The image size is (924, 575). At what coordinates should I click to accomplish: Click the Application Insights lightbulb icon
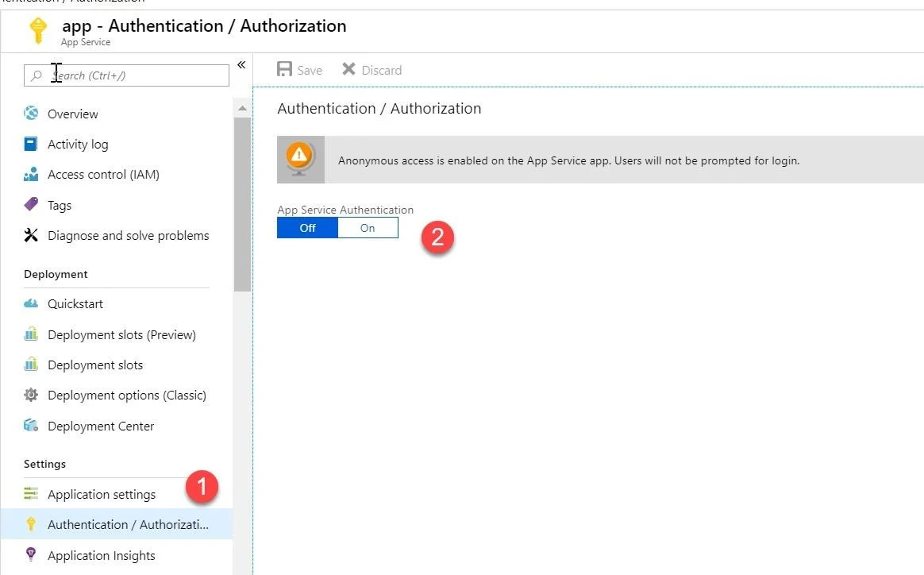(31, 554)
